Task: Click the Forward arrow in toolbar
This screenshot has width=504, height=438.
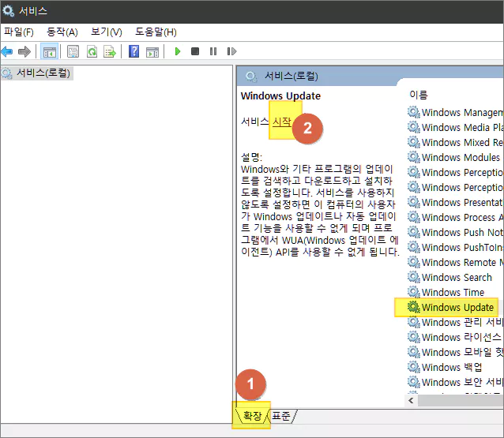Action: pyautogui.click(x=24, y=51)
